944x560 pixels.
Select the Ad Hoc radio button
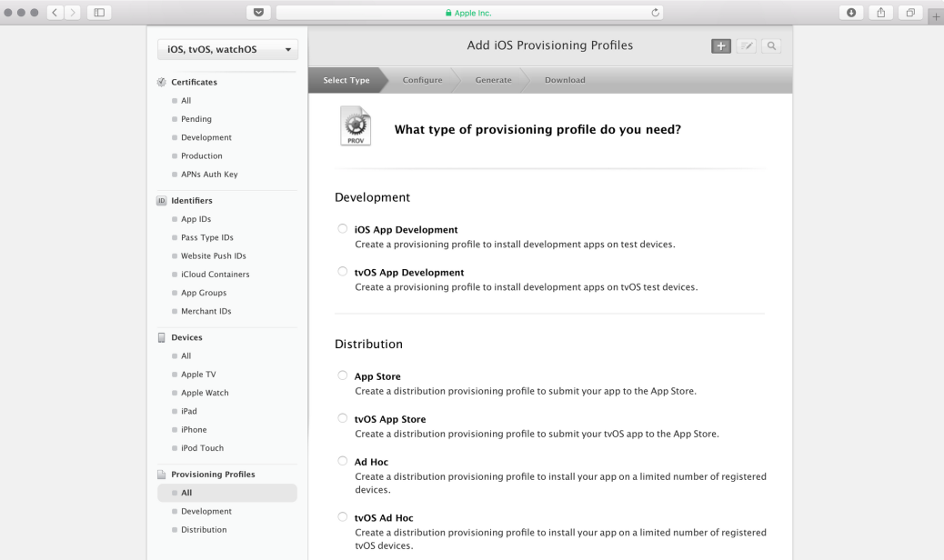343,461
